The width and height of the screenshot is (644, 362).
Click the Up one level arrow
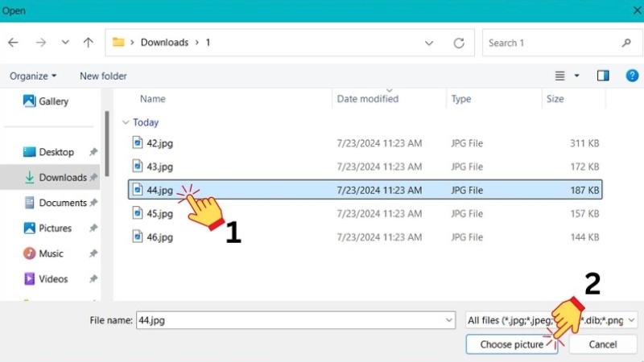coord(89,43)
